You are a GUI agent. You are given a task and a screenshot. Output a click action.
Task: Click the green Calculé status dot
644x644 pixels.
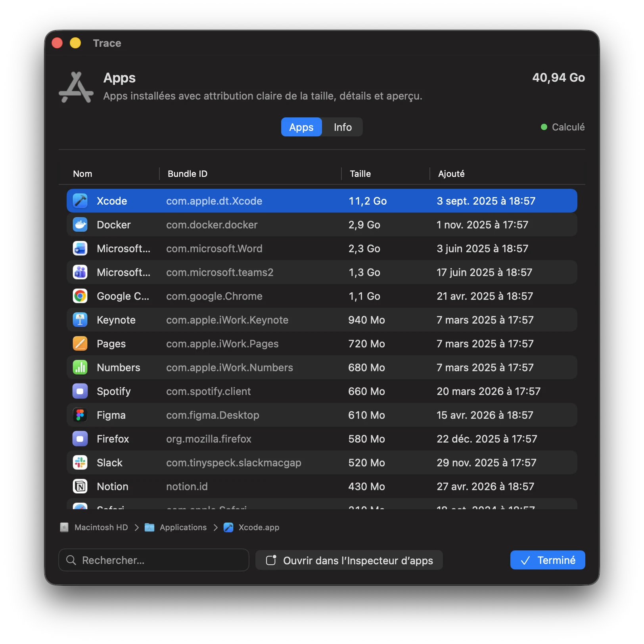(544, 127)
